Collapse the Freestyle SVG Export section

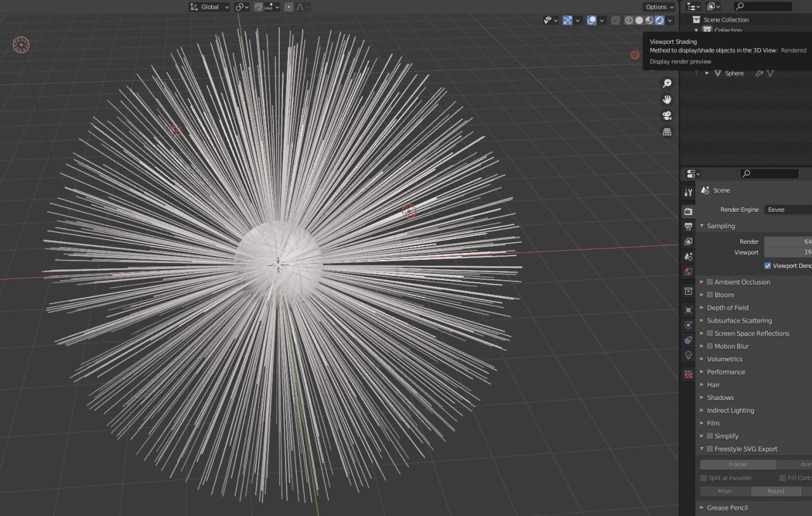tap(702, 449)
